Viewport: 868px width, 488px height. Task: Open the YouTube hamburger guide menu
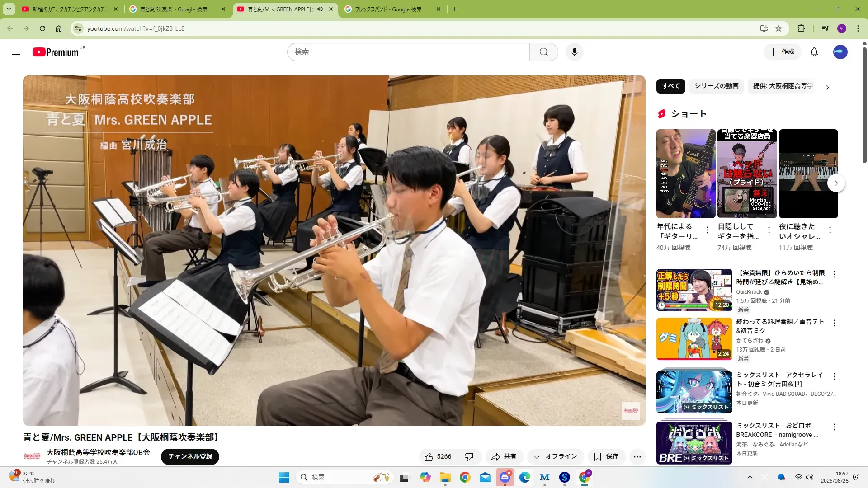(16, 52)
